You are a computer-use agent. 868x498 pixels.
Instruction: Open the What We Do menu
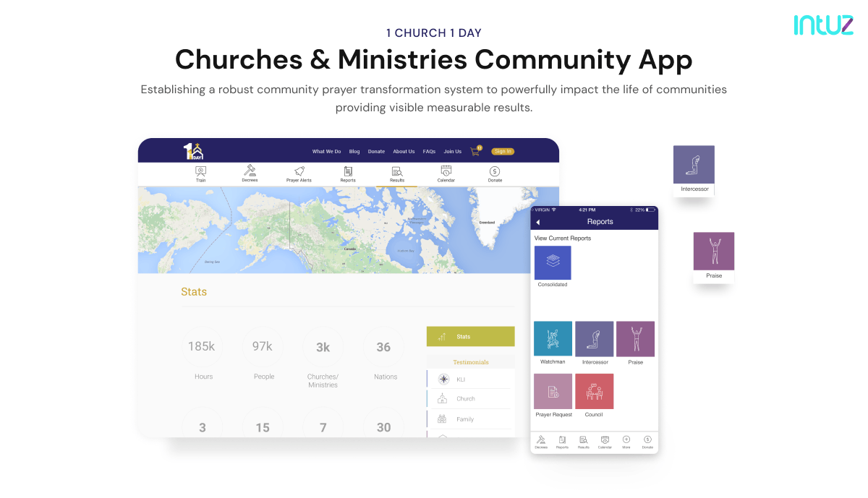click(x=326, y=151)
